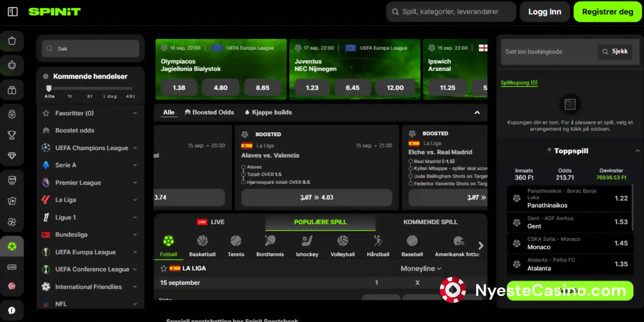The image size is (644, 322).
Task: Change language via Norwegian flag icon
Action: click(12, 286)
